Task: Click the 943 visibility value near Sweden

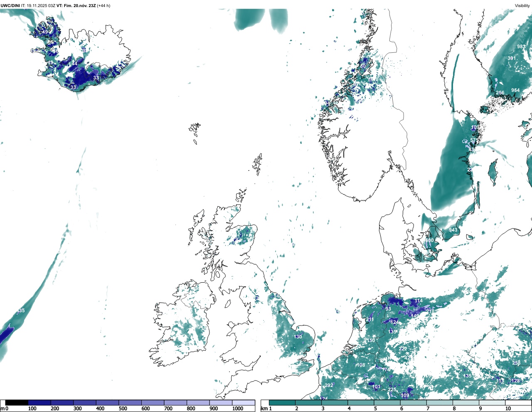Action: (453, 230)
